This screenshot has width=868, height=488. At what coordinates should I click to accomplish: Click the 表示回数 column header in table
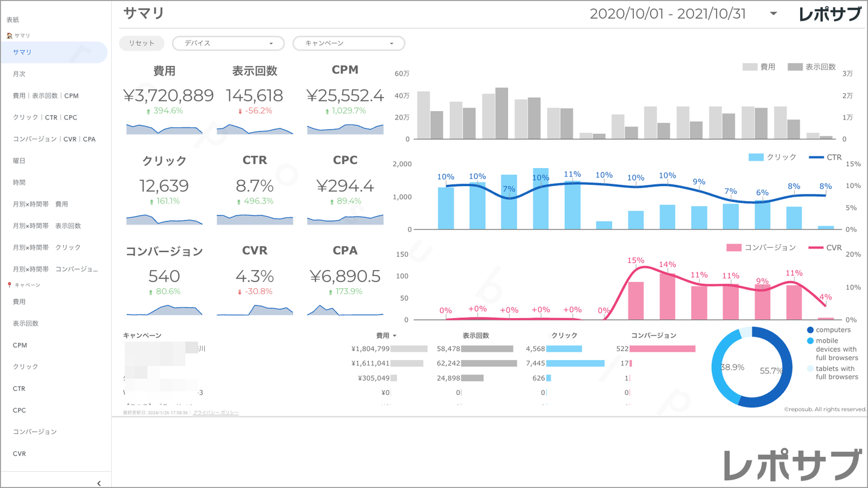pyautogui.click(x=476, y=336)
